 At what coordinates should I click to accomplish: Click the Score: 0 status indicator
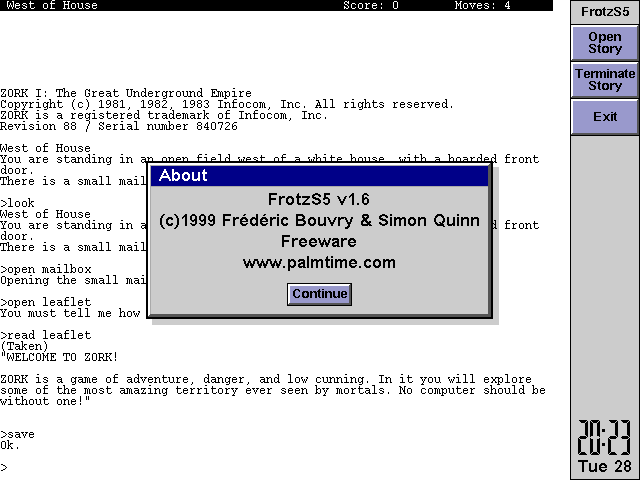click(371, 5)
